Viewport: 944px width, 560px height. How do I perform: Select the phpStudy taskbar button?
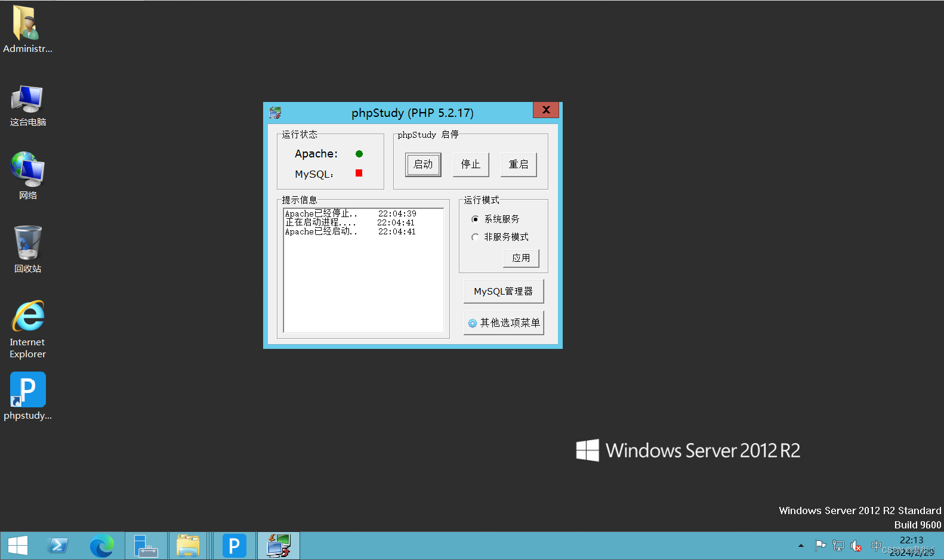(279, 546)
